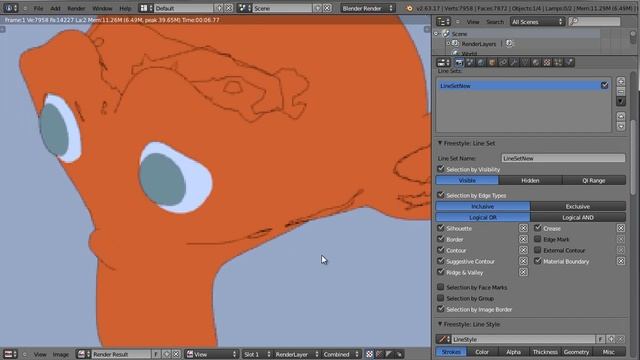Uncheck the Suggestive Contour edge type

[441, 261]
